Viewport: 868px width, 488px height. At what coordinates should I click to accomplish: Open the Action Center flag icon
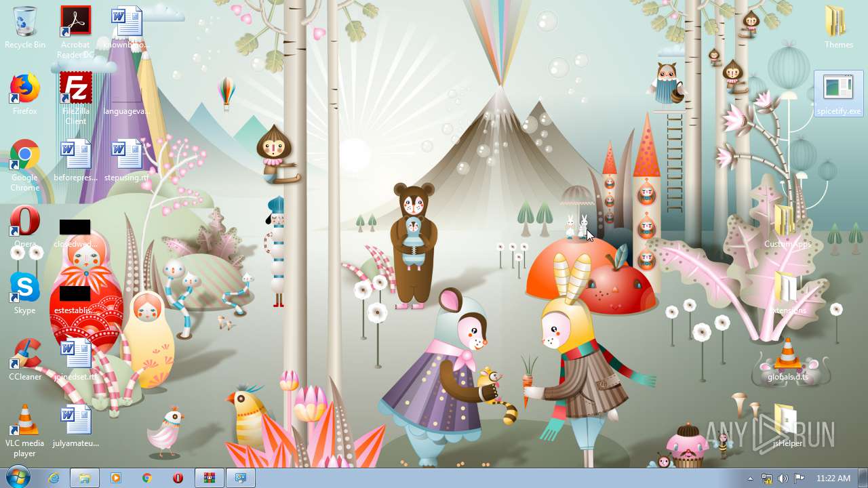pyautogui.click(x=800, y=479)
